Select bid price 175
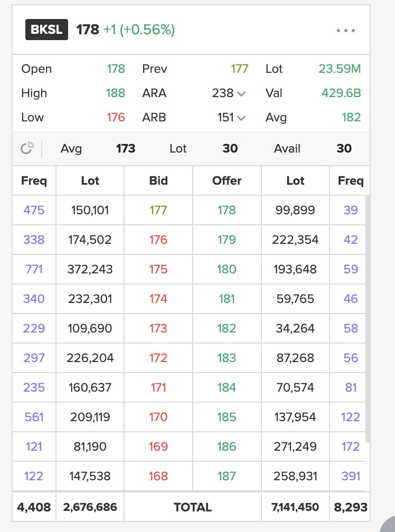Screen dimensions: 395x532 158,269
